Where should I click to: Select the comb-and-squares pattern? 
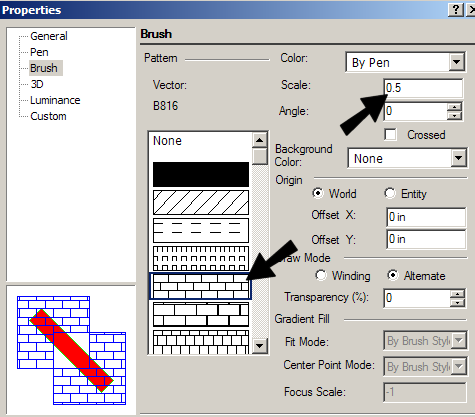(x=201, y=258)
